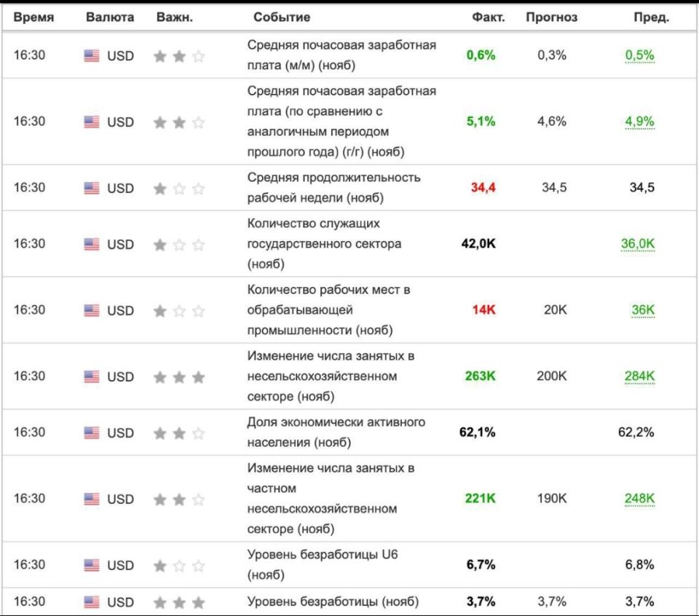Click the Событие column header
The height and width of the screenshot is (616, 699).
coord(282,17)
